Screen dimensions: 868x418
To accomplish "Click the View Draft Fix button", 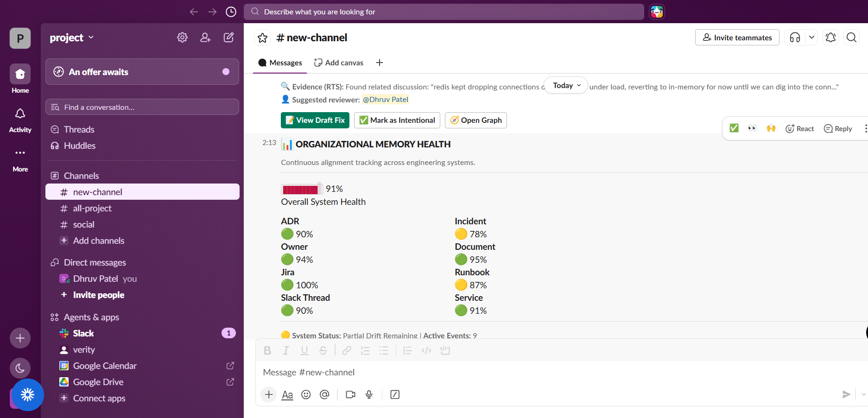I will click(315, 120).
